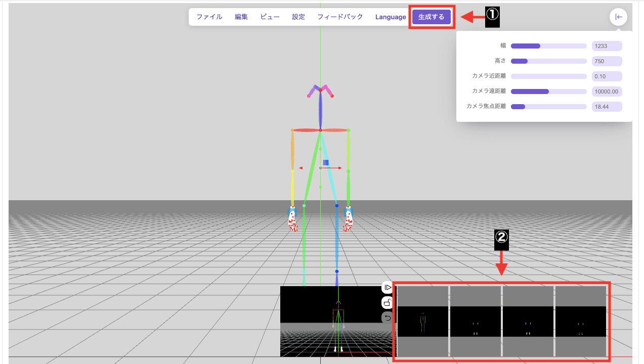Open the Language selector

[390, 16]
